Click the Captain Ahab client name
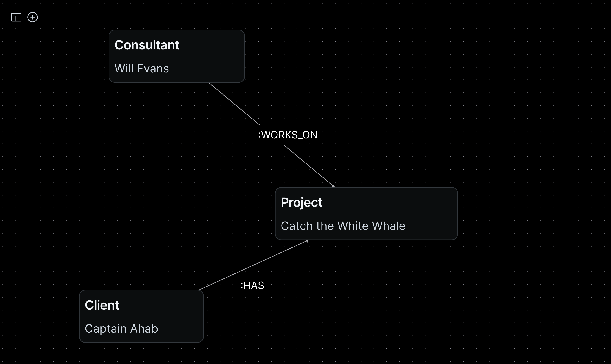Image resolution: width=611 pixels, height=364 pixels. point(121,328)
